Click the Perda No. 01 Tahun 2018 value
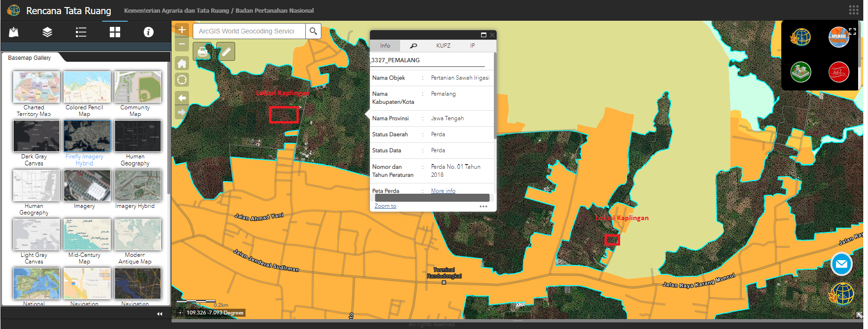Screen dimensions: 868x329 (x=456, y=171)
